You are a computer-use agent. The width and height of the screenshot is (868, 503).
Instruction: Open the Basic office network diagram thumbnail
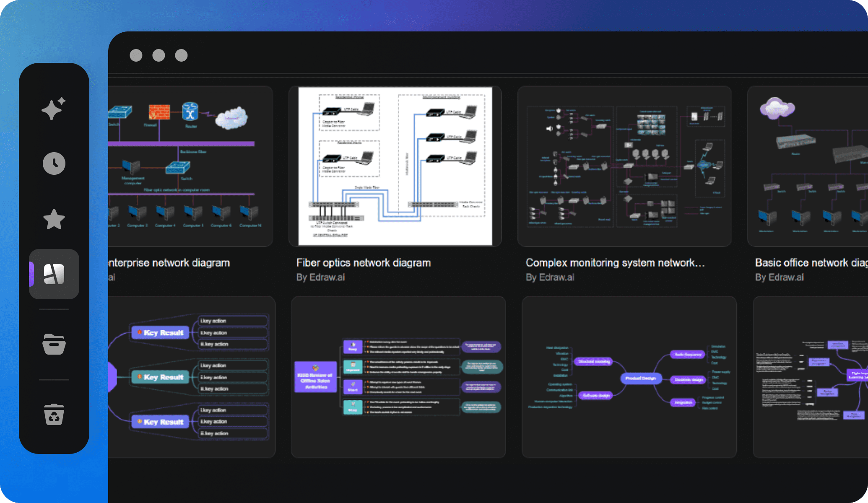[808, 166]
